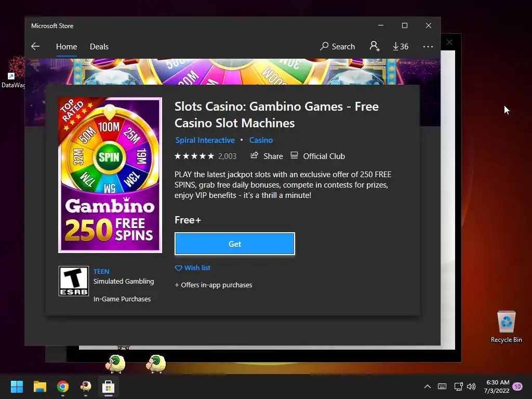Open the Casino category link

click(x=261, y=140)
